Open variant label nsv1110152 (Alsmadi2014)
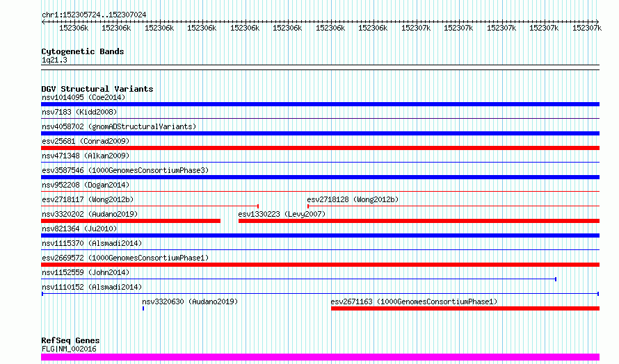 click(x=92, y=287)
